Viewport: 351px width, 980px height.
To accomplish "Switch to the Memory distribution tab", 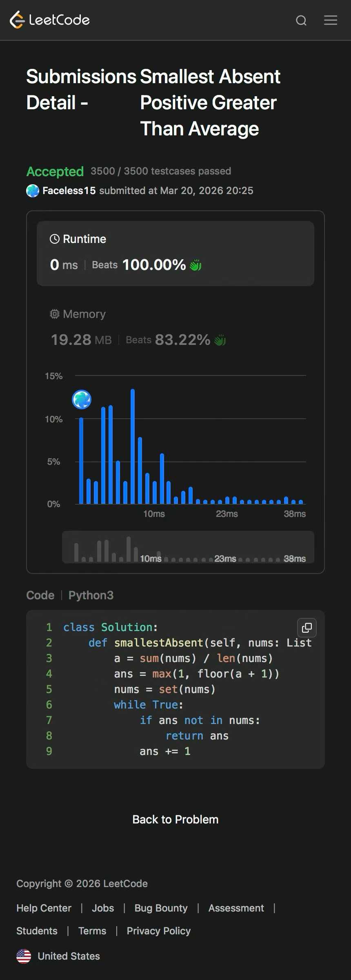I will (x=84, y=314).
